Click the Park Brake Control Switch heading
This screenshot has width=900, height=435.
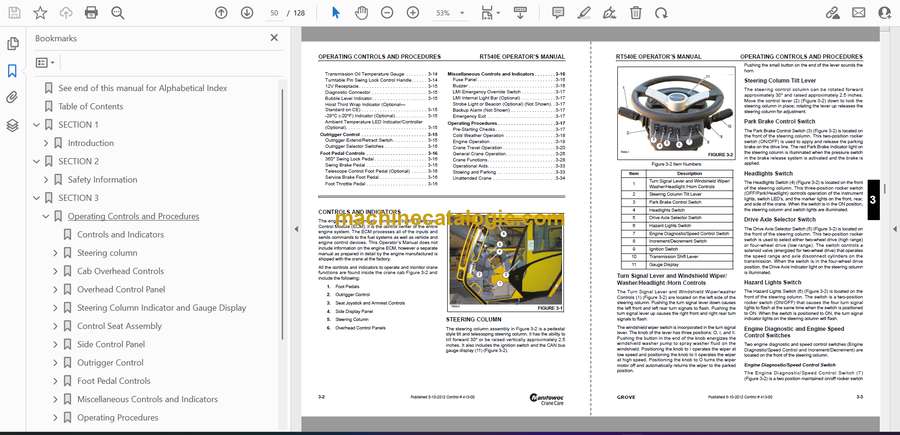tap(779, 122)
